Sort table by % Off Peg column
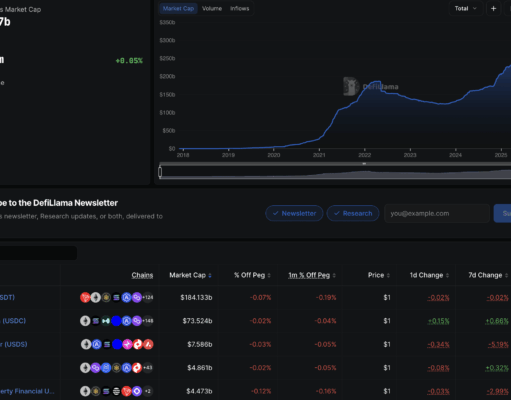The image size is (511, 400). (x=252, y=275)
